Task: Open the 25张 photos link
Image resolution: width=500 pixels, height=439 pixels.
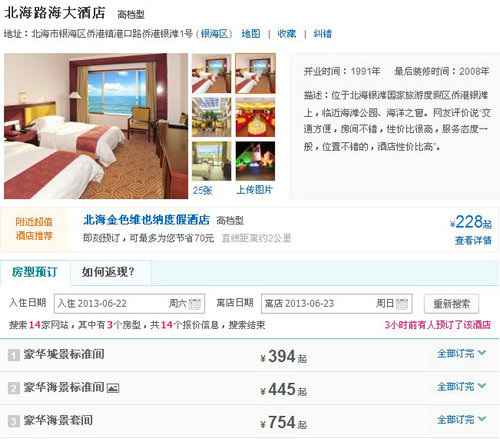Action: 202,190
